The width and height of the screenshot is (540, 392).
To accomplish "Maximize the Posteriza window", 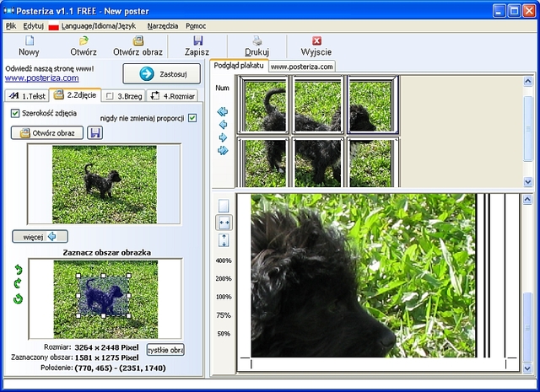I will [514, 11].
